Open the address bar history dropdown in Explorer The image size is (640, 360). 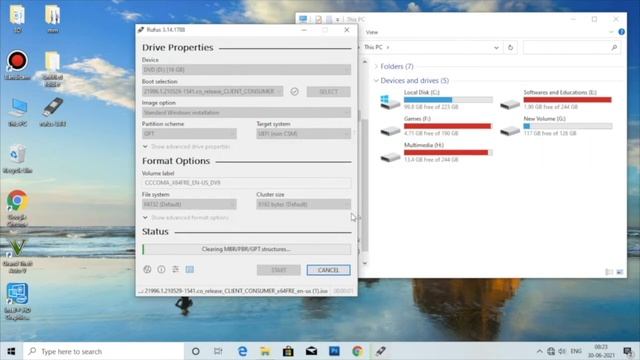click(x=496, y=47)
